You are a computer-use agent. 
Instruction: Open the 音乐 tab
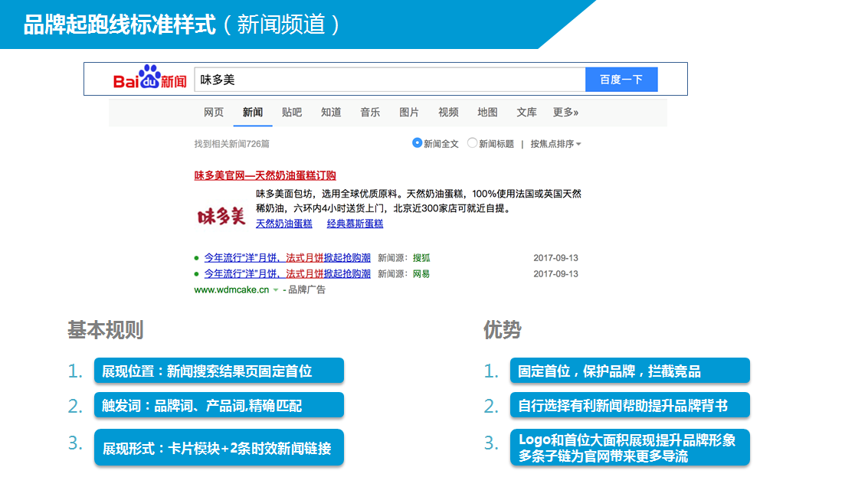point(370,113)
